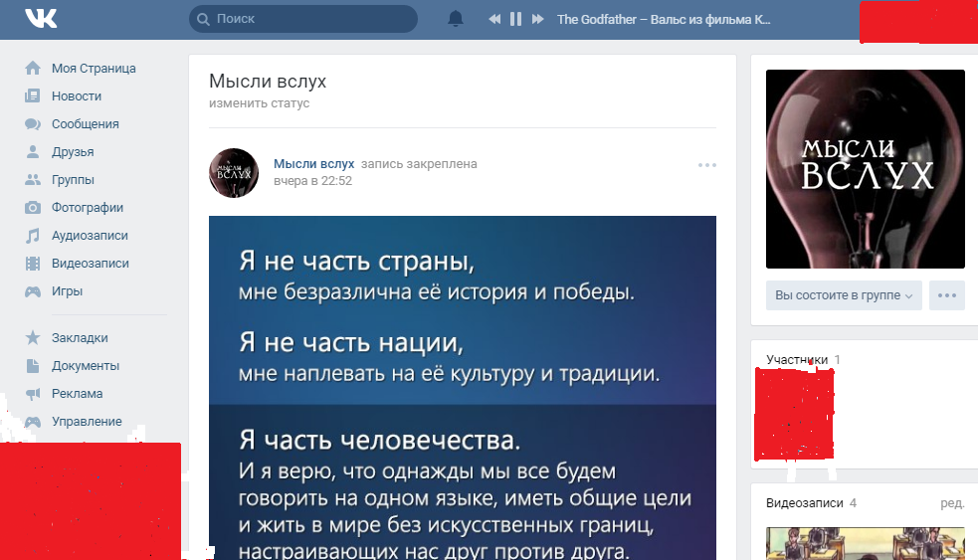This screenshot has height=560, width=978.
Task: Open Реклама section
Action: pyautogui.click(x=77, y=394)
